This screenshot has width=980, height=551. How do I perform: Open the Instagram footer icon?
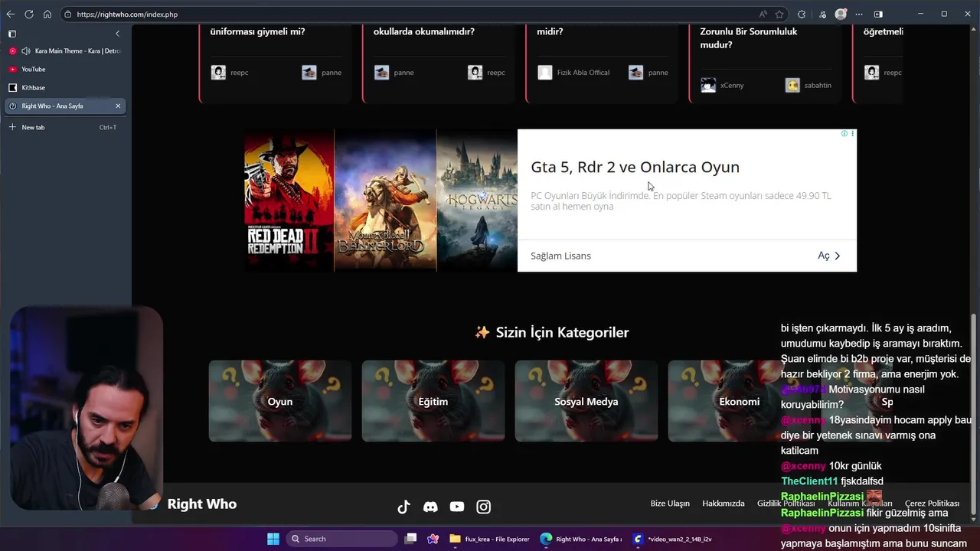click(x=484, y=507)
